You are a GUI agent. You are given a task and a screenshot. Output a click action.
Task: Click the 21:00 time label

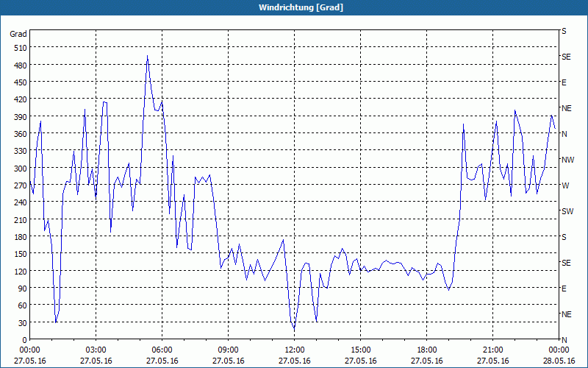click(492, 350)
